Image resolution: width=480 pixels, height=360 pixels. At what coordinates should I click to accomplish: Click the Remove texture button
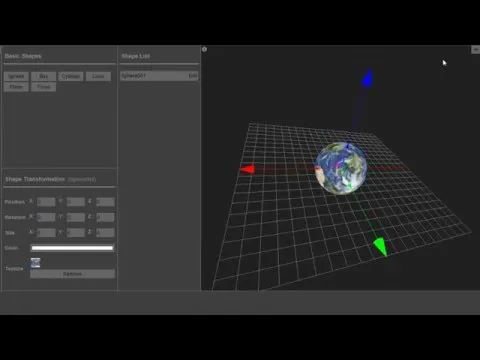click(x=72, y=274)
